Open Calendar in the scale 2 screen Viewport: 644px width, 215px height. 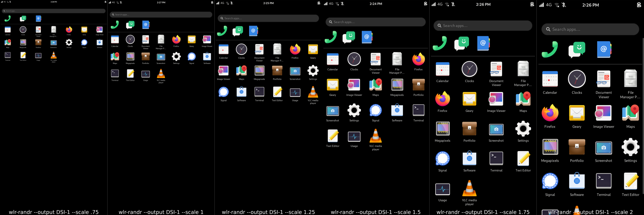pyautogui.click(x=550, y=79)
